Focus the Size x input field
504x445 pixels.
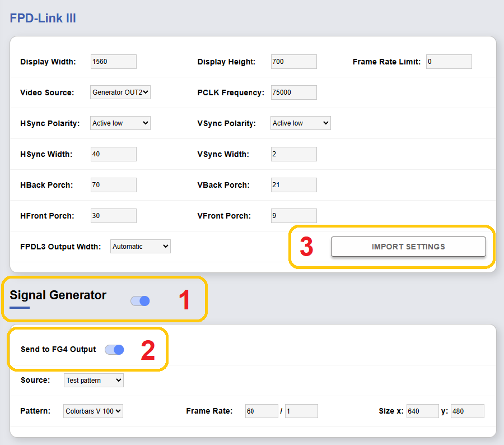(422, 411)
